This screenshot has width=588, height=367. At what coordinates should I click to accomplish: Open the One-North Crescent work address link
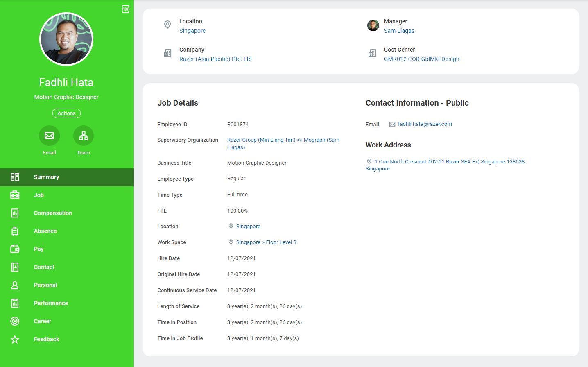tap(445, 165)
